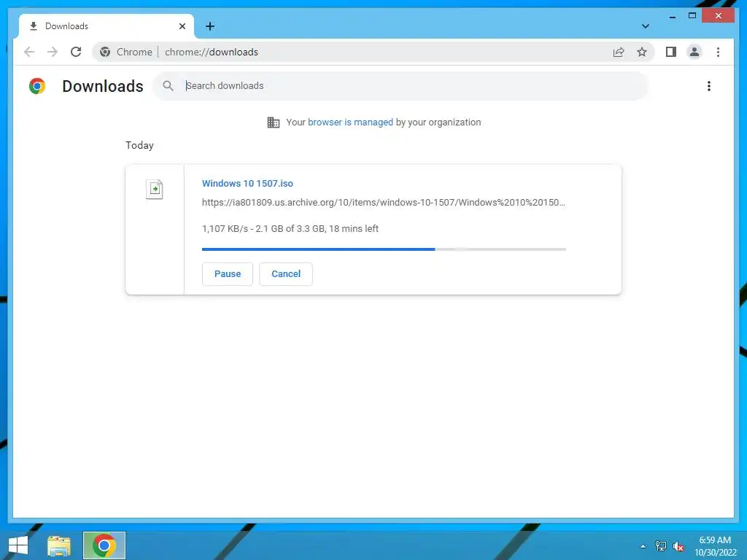747x560 pixels.
Task: Open the side panel icon
Action: tap(671, 52)
